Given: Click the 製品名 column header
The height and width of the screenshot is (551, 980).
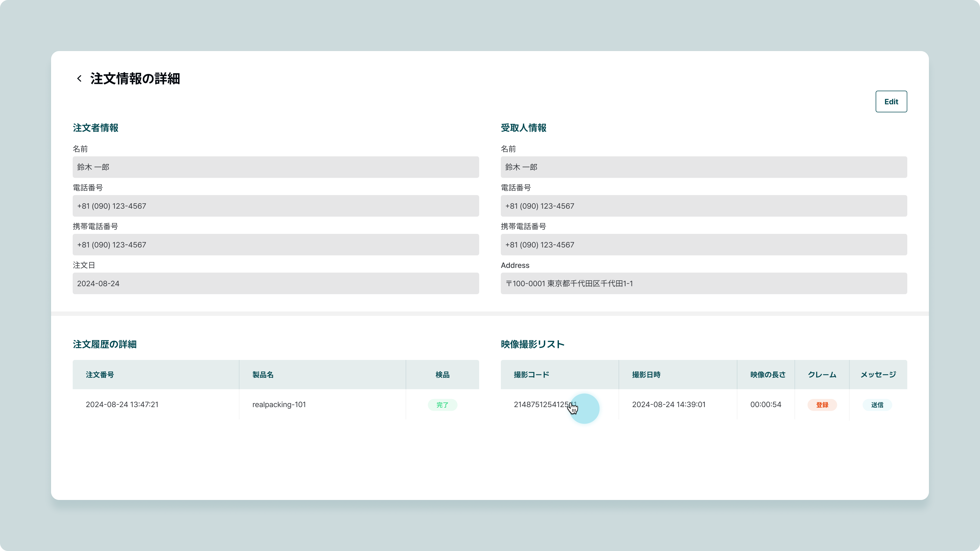Looking at the screenshot, I should point(263,374).
